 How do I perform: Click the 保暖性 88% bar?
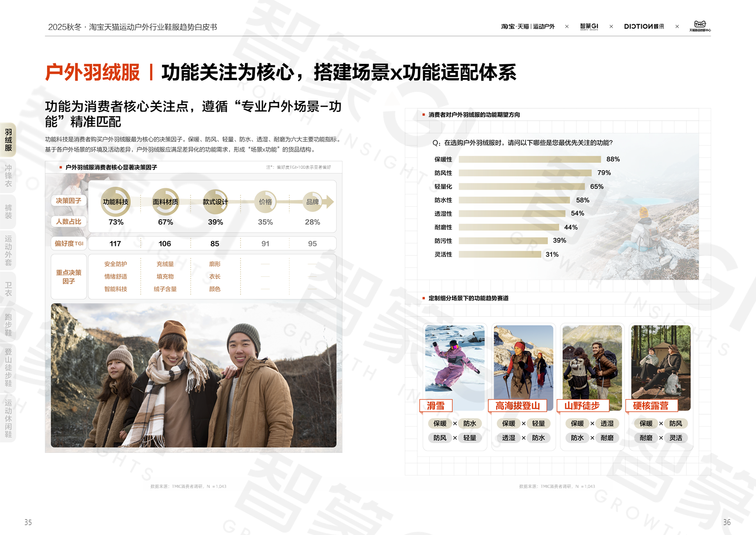click(529, 160)
